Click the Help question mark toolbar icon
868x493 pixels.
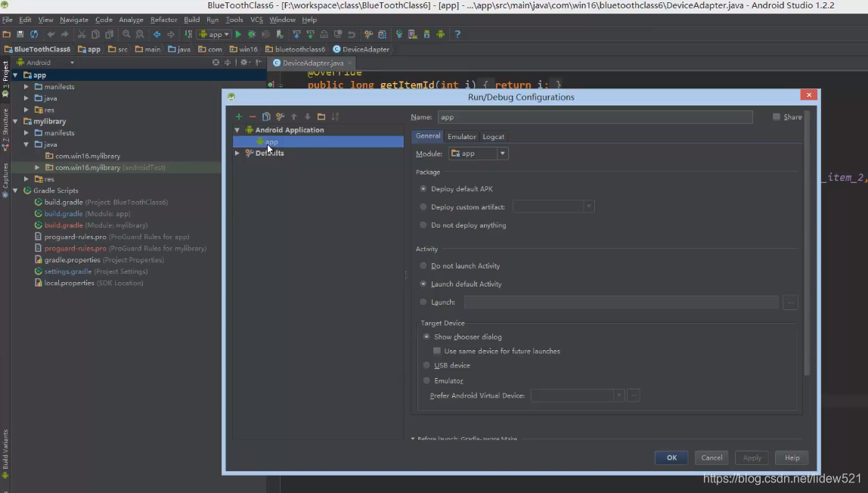click(x=457, y=34)
